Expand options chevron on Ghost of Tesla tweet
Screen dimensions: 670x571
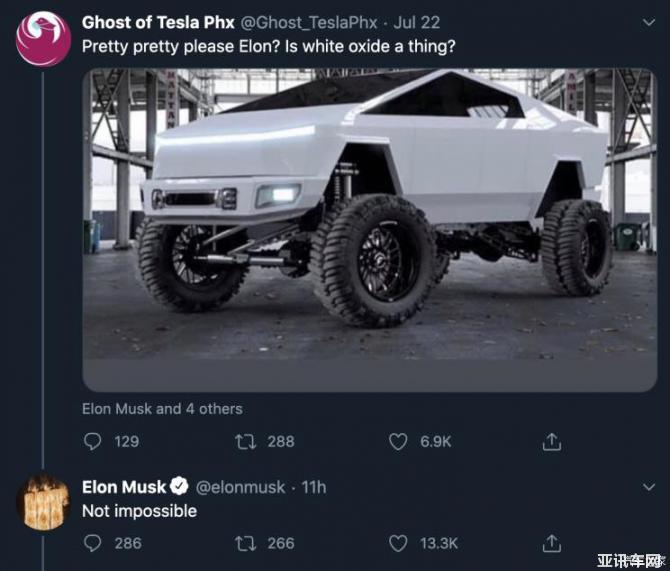(649, 22)
